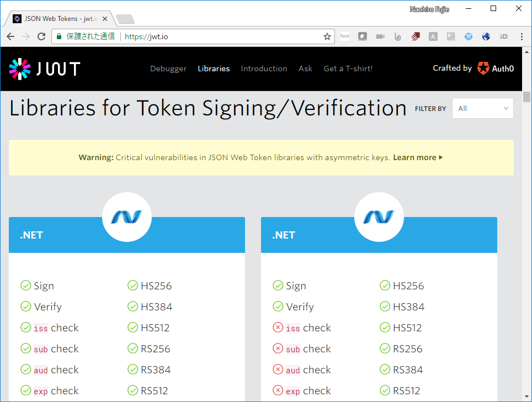The width and height of the screenshot is (532, 402).
Task: Click the page vertical scrollbar thumb
Action: 526,97
